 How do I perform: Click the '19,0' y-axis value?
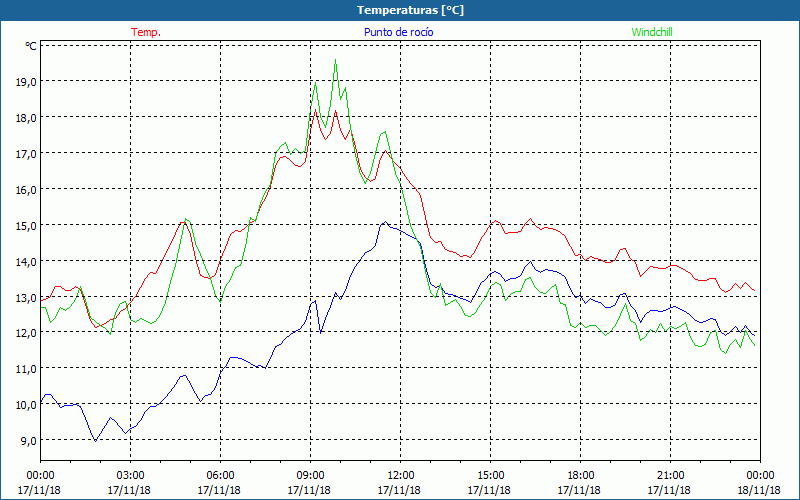(x=26, y=81)
